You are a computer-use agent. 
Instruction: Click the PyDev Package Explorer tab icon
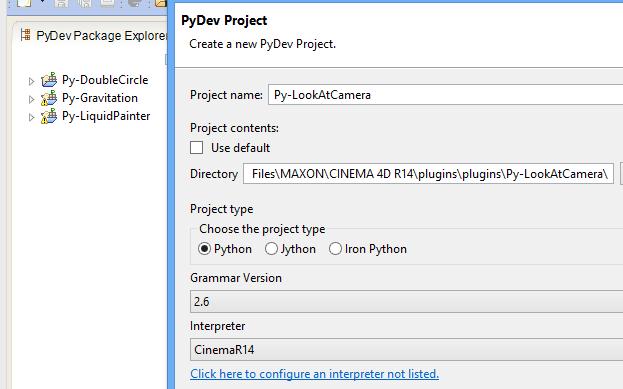coord(26,35)
